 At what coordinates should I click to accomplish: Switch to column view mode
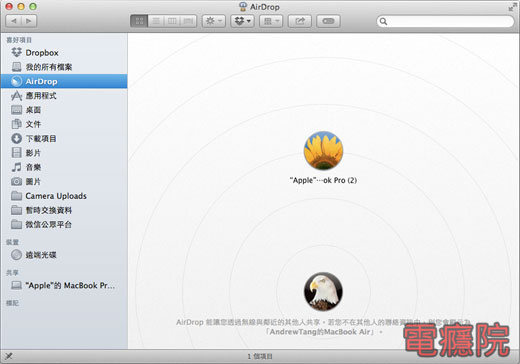(172, 21)
